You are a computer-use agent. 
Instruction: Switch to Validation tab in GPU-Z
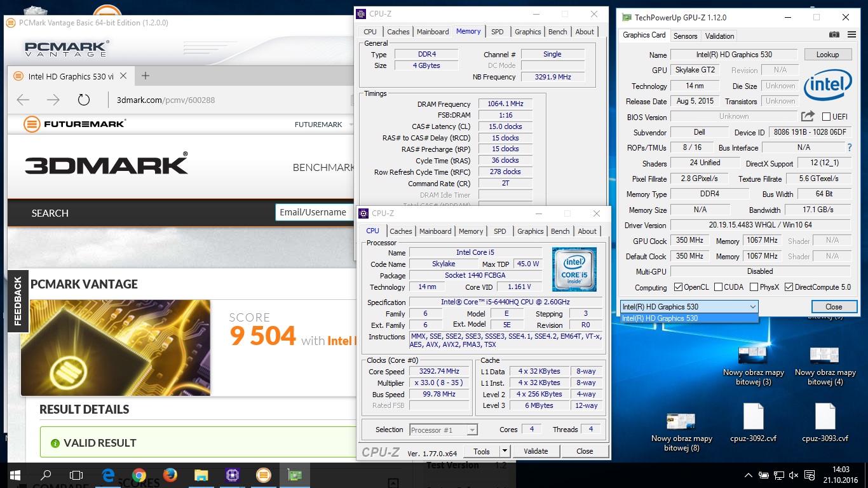click(719, 36)
